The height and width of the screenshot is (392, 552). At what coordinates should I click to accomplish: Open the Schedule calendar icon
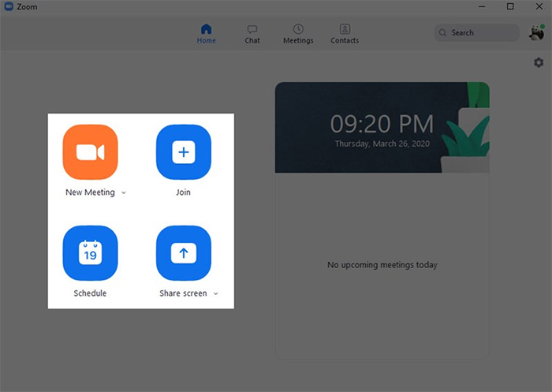pos(91,253)
